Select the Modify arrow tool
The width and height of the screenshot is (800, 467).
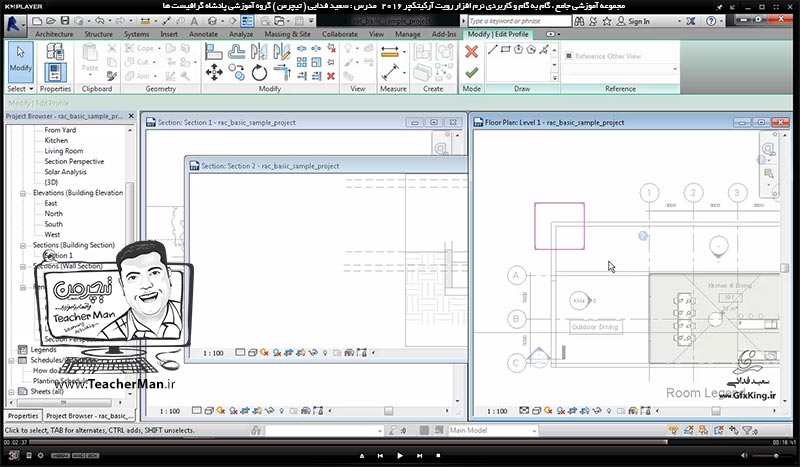click(x=20, y=62)
